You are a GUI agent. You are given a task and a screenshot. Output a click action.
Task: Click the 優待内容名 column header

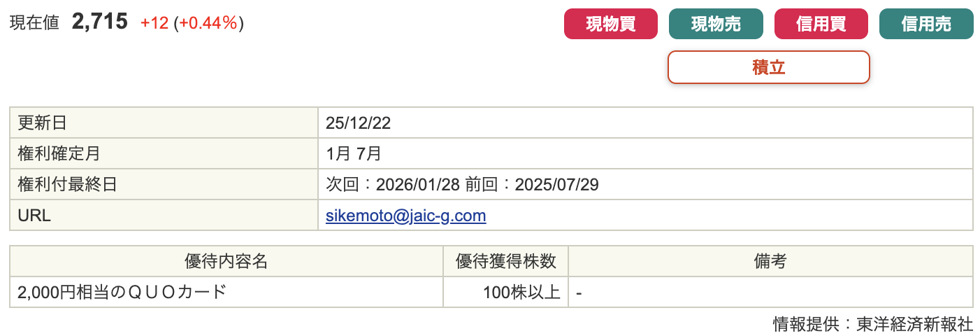(x=226, y=261)
